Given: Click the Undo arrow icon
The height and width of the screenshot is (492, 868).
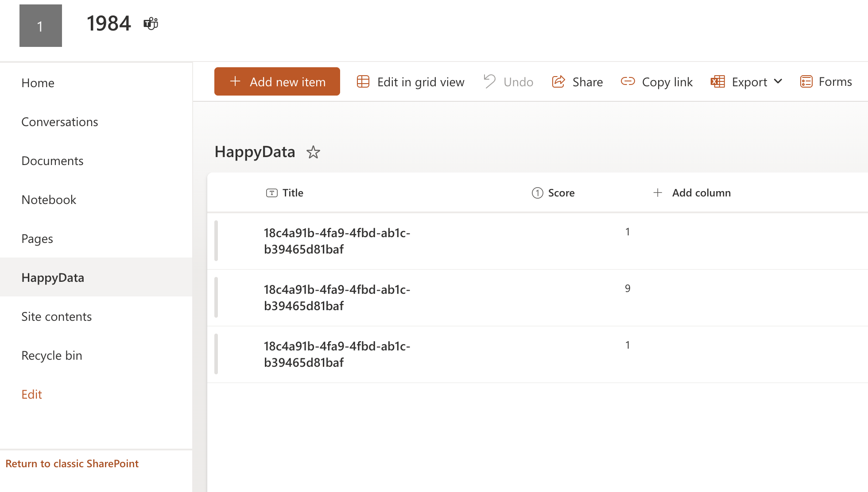Looking at the screenshot, I should pos(489,82).
